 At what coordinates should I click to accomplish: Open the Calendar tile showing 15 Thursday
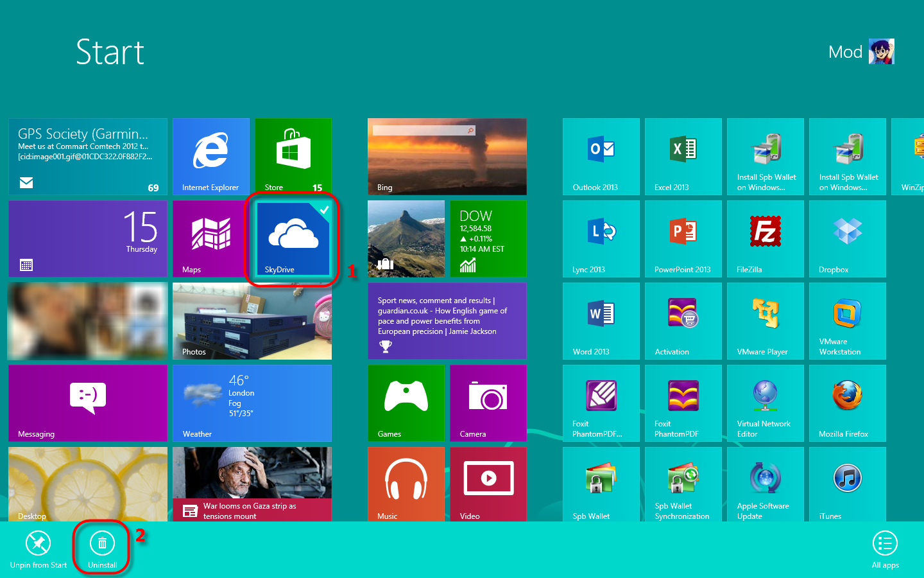click(x=88, y=239)
